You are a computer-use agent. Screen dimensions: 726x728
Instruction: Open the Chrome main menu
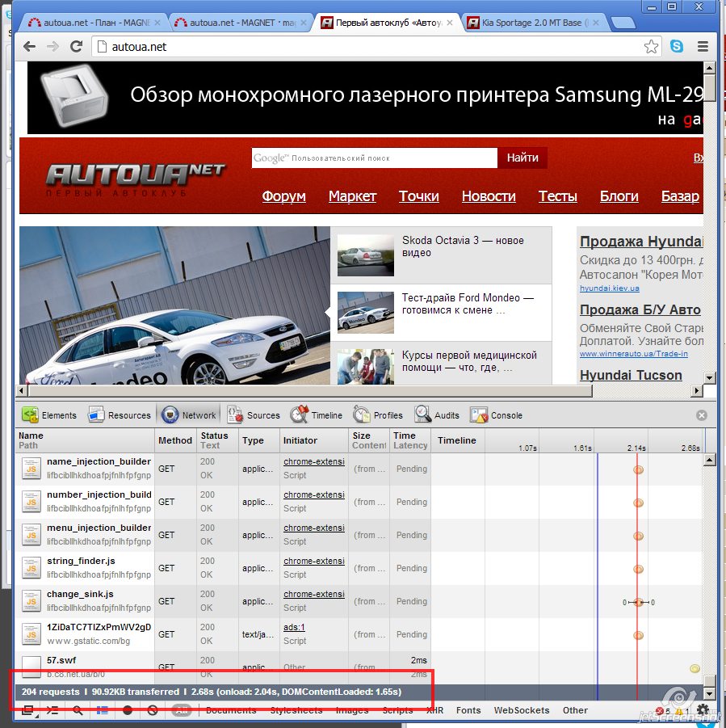(703, 47)
